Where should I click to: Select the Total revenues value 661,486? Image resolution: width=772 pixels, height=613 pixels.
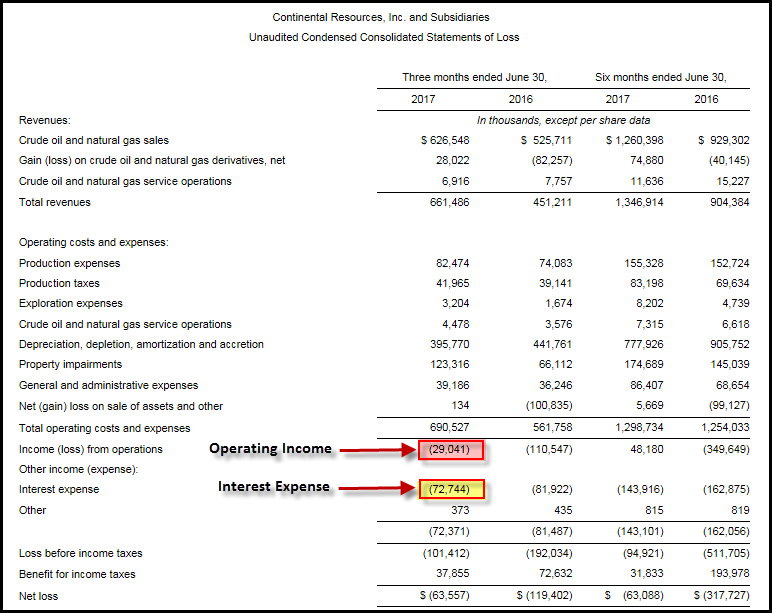coord(450,202)
